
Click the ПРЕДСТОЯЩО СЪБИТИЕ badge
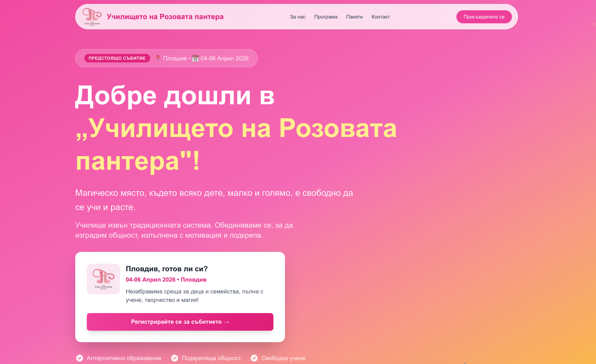point(117,58)
